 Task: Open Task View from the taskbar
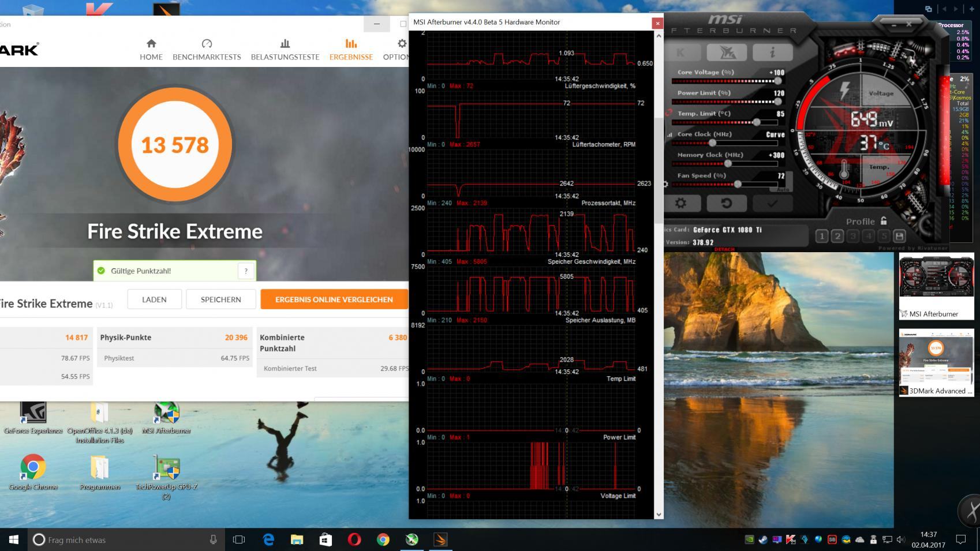(x=239, y=539)
